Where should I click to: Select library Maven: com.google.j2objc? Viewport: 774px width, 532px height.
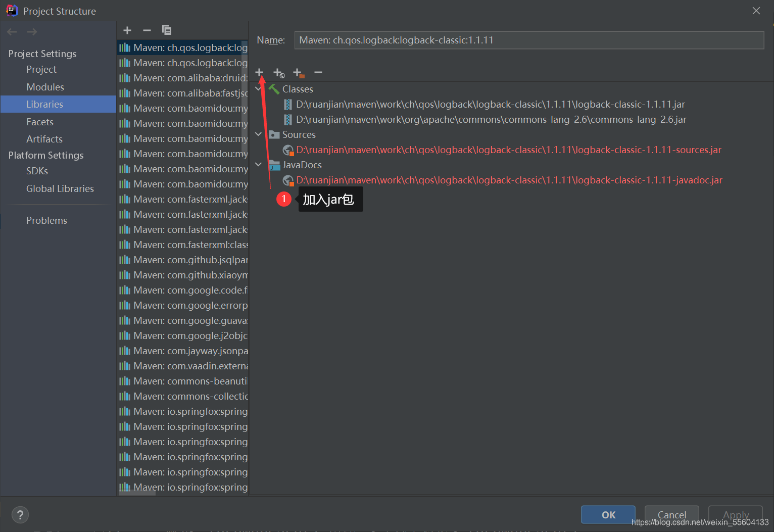coord(183,335)
